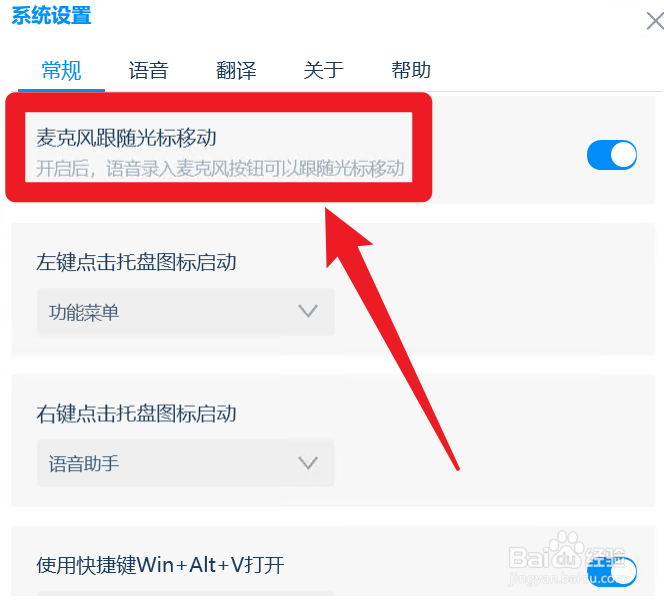Image resolution: width=664 pixels, height=602 pixels.
Task: Click the Baidu paw logo watermark
Action: (564, 550)
